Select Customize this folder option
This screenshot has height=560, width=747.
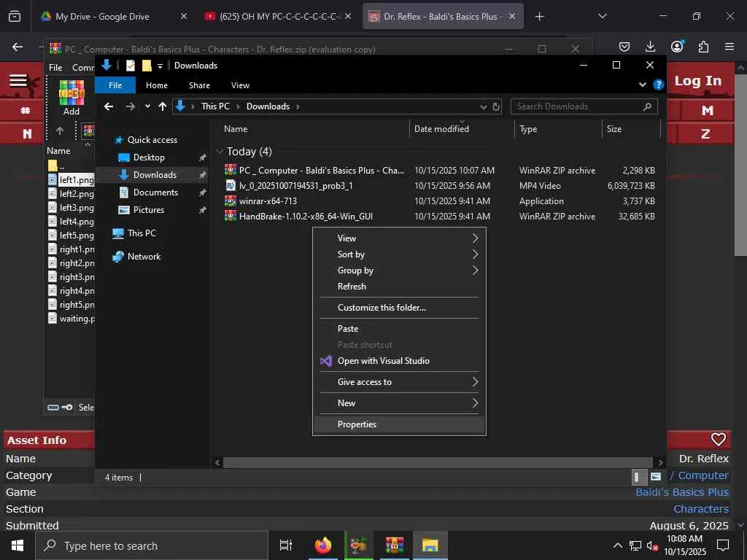click(399, 308)
